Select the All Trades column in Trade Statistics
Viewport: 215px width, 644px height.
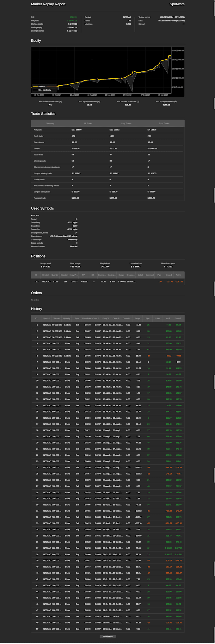[88, 123]
